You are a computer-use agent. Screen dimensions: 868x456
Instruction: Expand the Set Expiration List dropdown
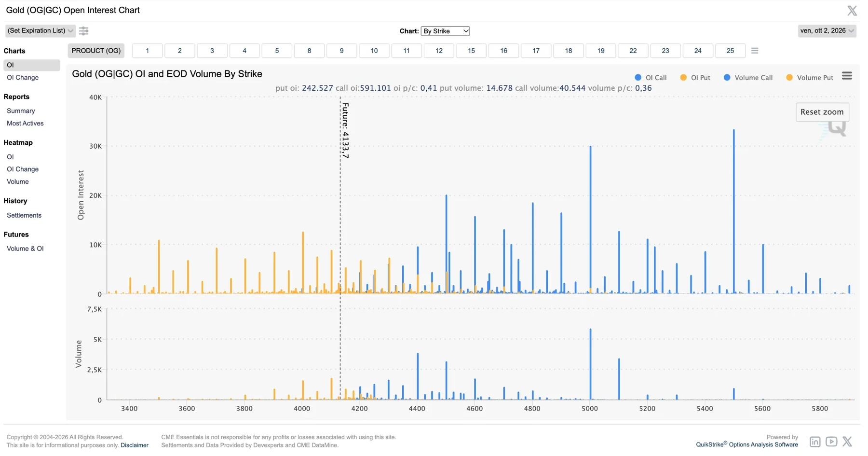pos(41,31)
